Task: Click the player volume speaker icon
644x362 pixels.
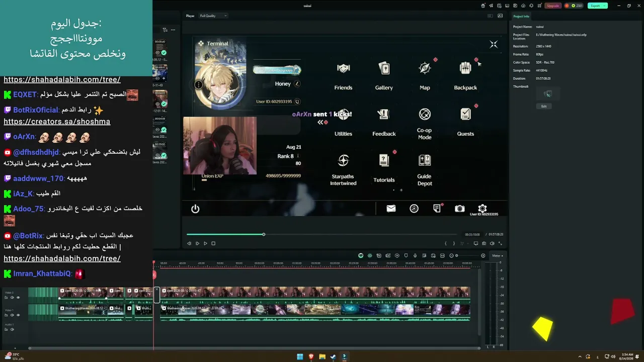Action: pos(492,243)
